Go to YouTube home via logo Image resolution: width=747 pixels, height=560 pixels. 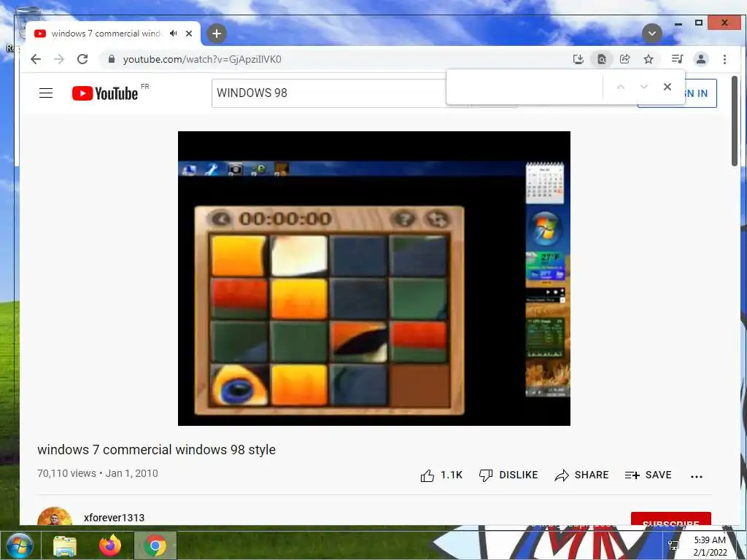105,93
